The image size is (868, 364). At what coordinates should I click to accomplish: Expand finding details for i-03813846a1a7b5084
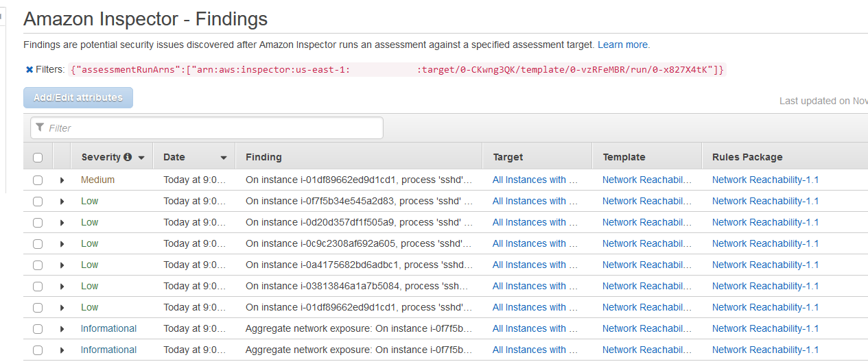tap(62, 287)
